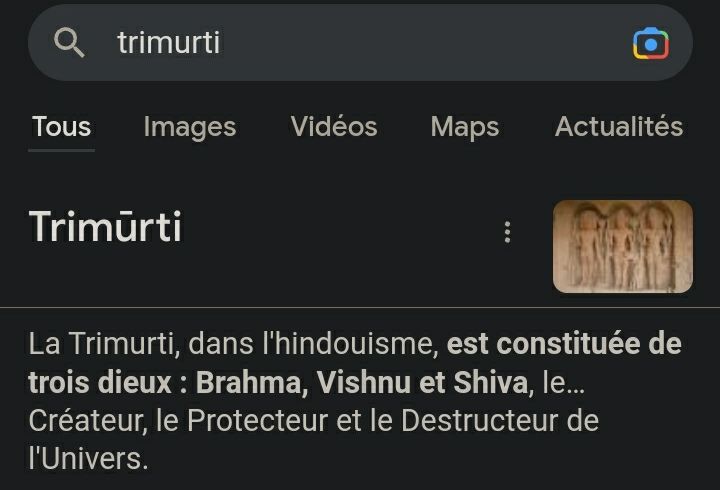The width and height of the screenshot is (720, 490).
Task: Click the bold phrase 'est constituée de'
Action: 564,344
